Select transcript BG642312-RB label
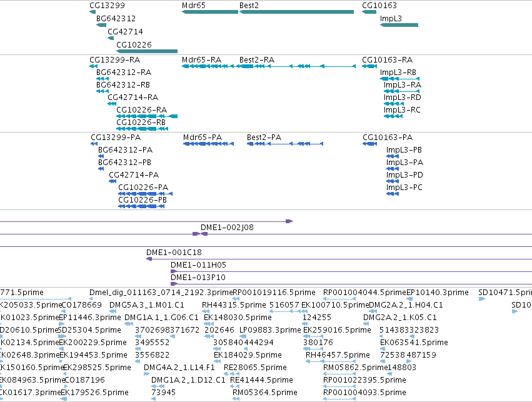Image resolution: width=532 pixels, height=402 pixels. [123, 85]
